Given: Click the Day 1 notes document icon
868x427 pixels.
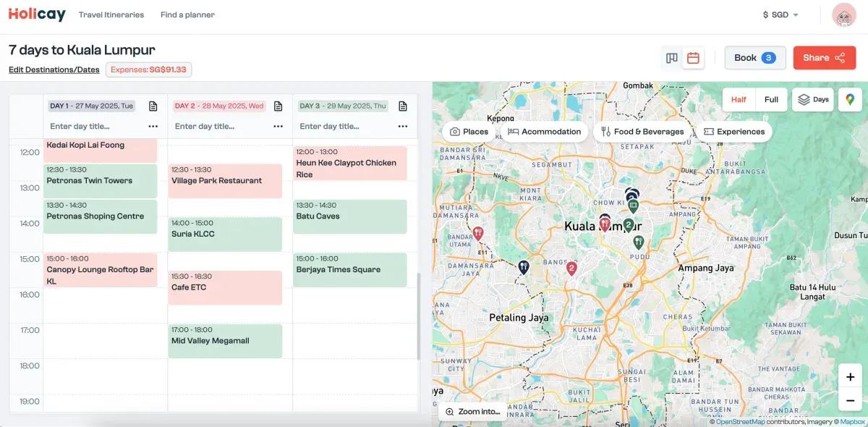Looking at the screenshot, I should click(153, 106).
